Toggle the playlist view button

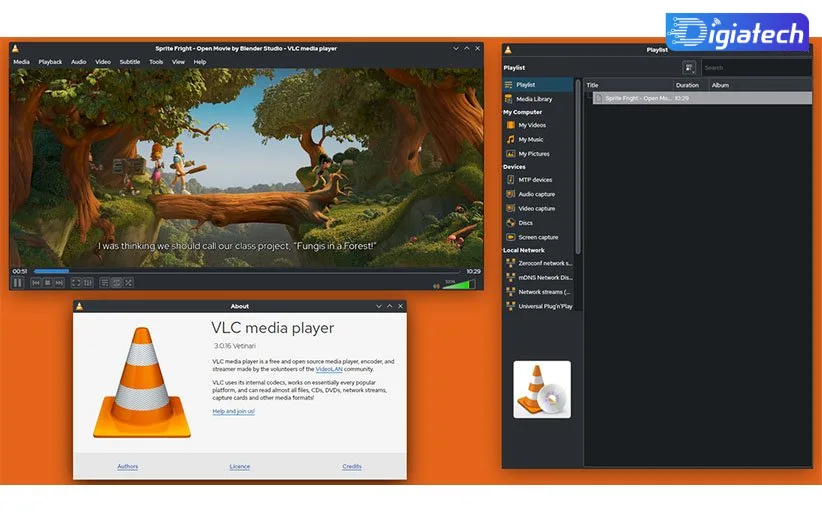tap(104, 282)
